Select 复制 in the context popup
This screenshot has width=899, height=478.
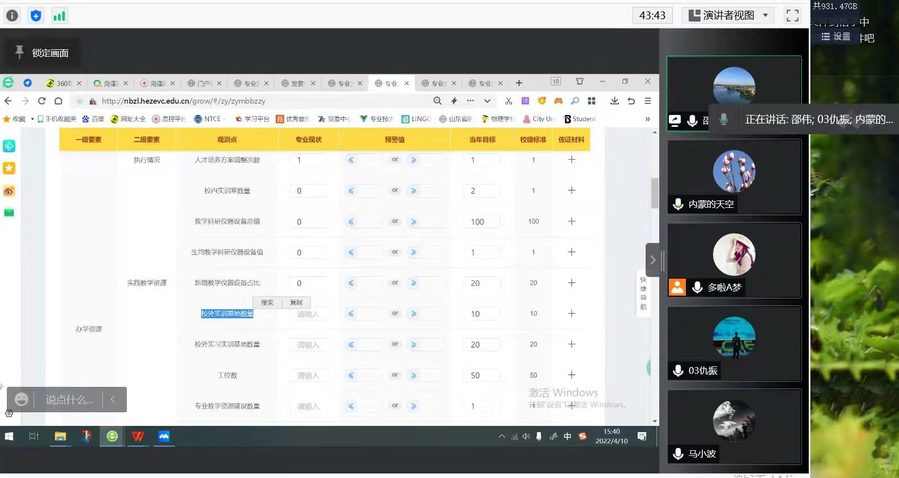[x=295, y=302]
